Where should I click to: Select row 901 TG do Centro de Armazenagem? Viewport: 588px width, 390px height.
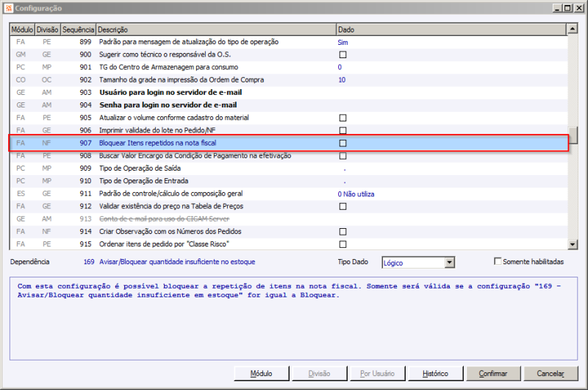[x=288, y=67]
